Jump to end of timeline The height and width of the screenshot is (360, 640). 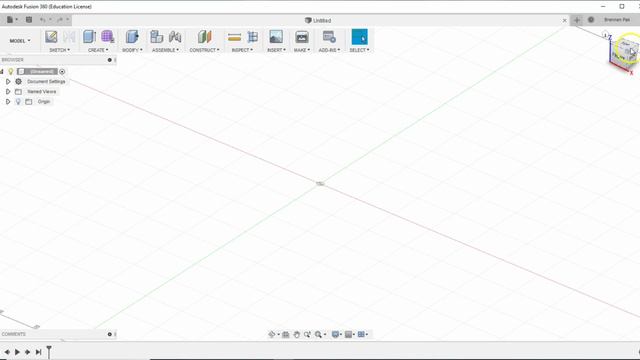[38, 352]
